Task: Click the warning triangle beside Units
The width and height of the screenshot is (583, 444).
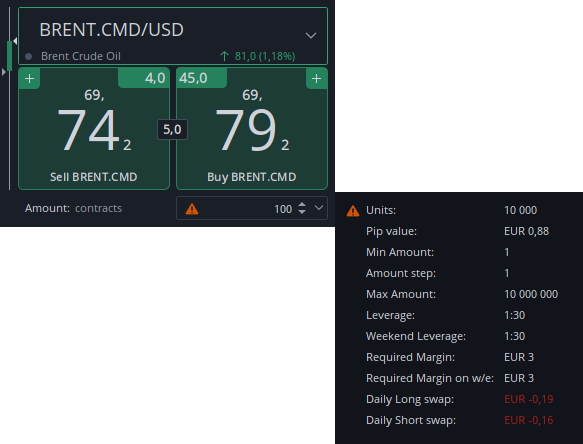Action: pos(353,211)
